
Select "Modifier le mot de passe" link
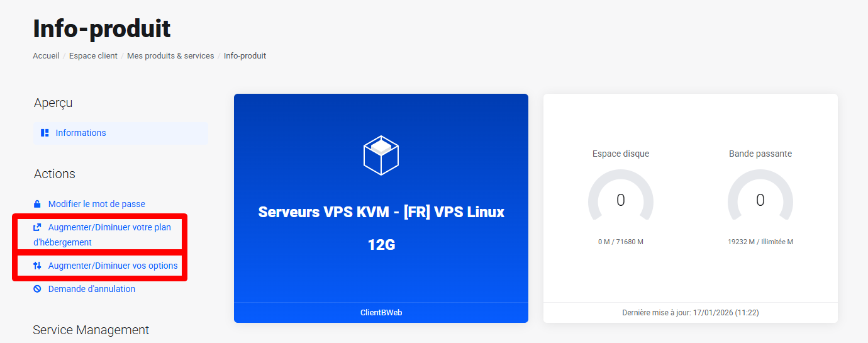point(96,204)
